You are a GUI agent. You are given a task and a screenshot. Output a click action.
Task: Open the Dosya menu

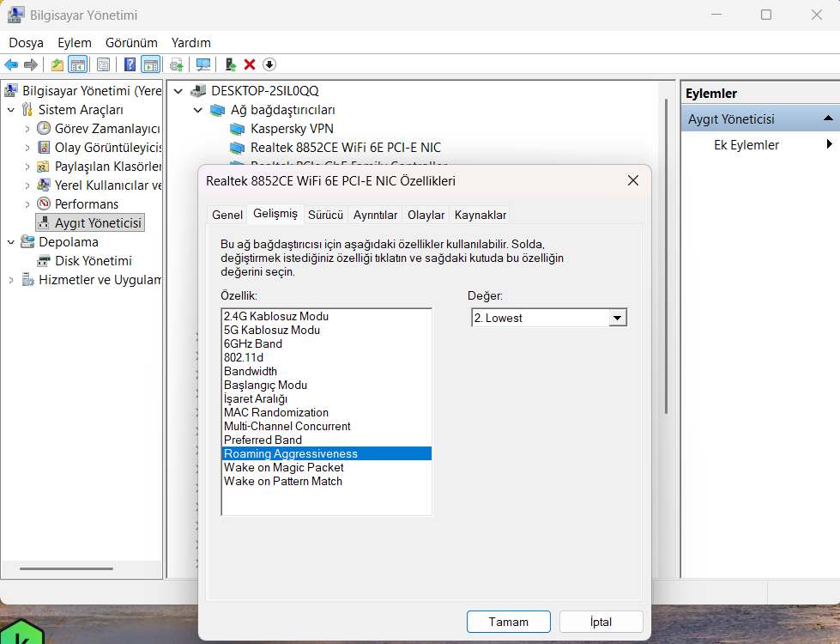tap(27, 43)
